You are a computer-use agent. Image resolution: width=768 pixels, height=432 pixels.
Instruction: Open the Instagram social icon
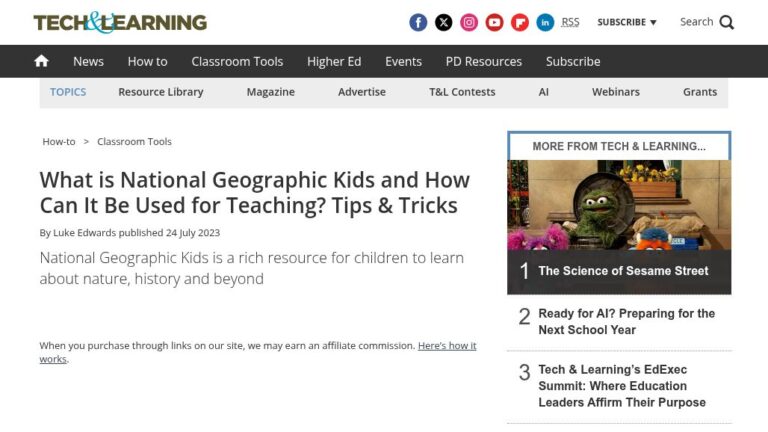[469, 23]
